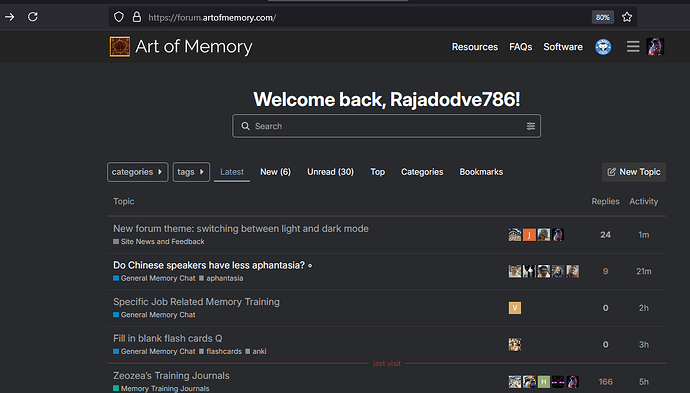
Task: Click the Art of Memory site title
Action: 194,47
